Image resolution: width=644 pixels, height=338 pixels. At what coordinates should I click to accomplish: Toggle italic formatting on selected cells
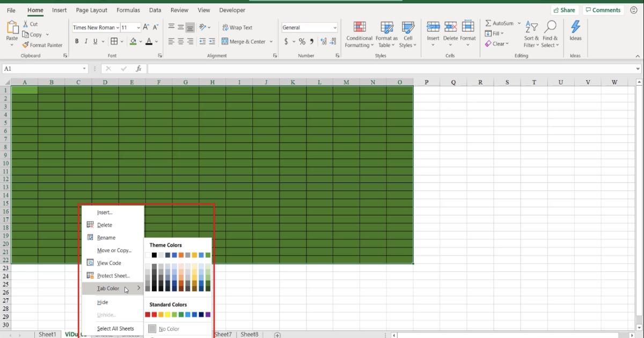click(86, 41)
